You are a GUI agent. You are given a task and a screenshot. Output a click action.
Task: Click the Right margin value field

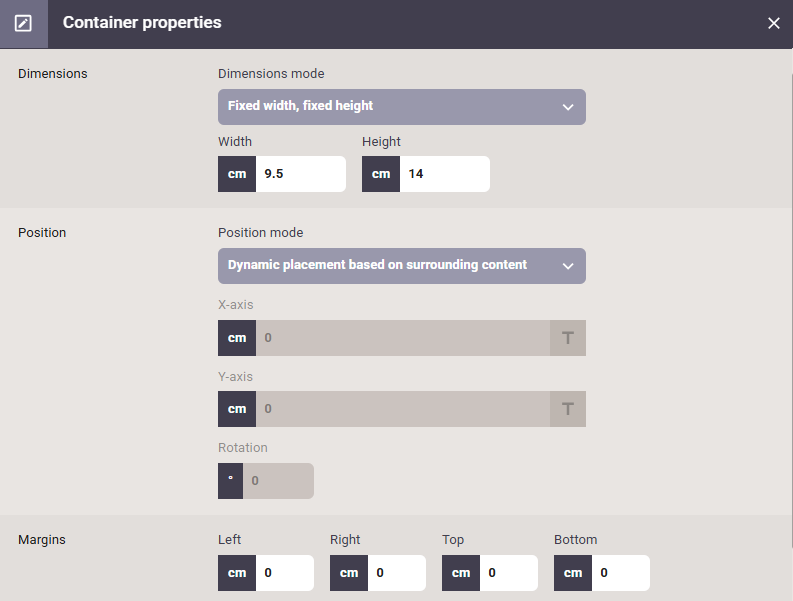tap(396, 573)
